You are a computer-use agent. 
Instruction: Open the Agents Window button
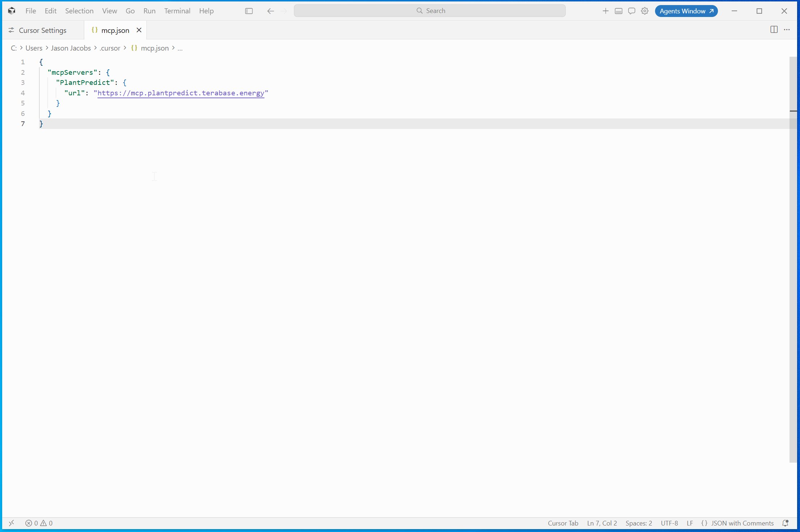click(x=686, y=11)
